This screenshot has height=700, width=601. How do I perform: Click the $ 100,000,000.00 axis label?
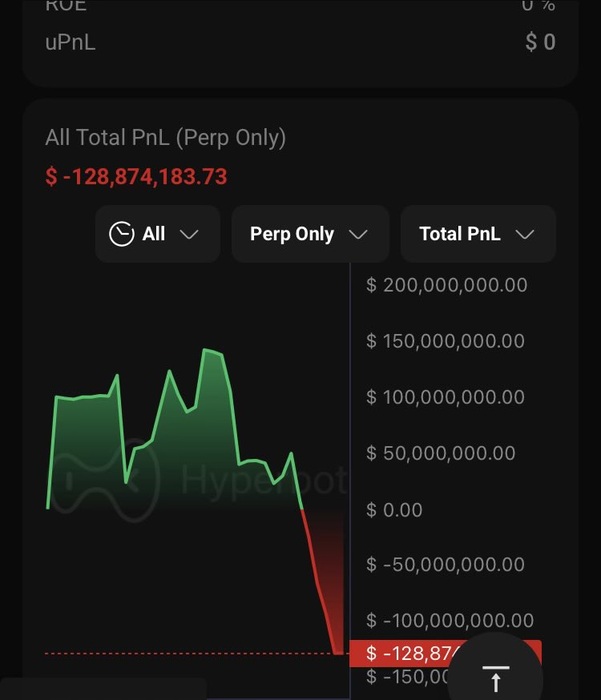[446, 397]
